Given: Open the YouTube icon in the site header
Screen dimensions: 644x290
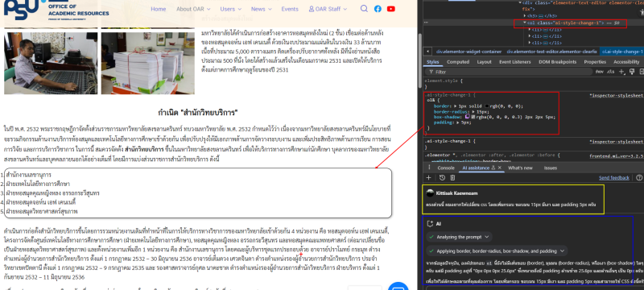Looking at the screenshot, I should click(391, 9).
